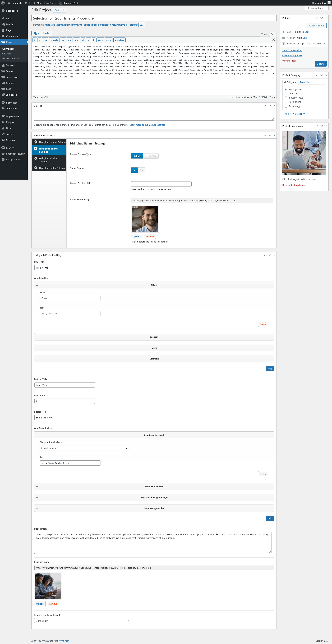
Task: Open the comments bubble icon in admin bar
Action: coord(26,3)
